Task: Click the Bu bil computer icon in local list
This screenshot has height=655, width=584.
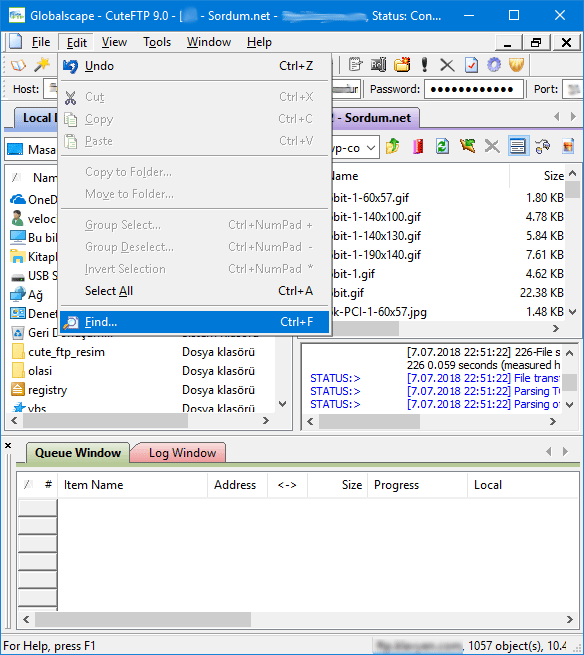Action: coord(18,237)
